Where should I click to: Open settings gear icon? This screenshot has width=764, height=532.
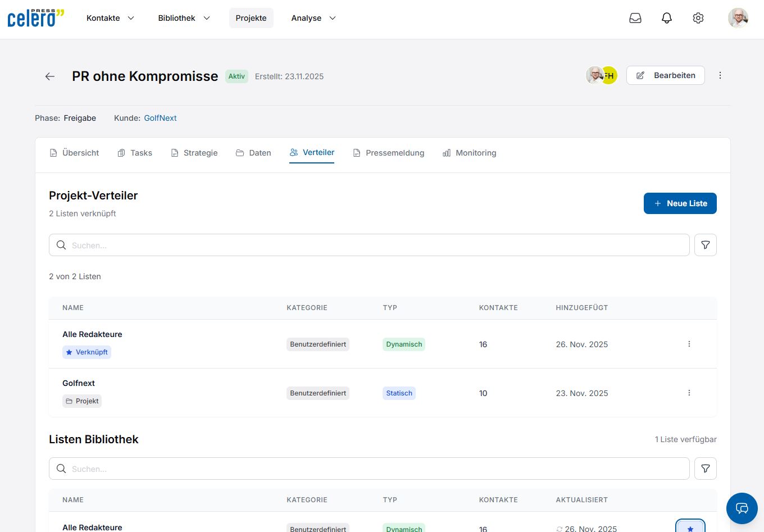698,18
